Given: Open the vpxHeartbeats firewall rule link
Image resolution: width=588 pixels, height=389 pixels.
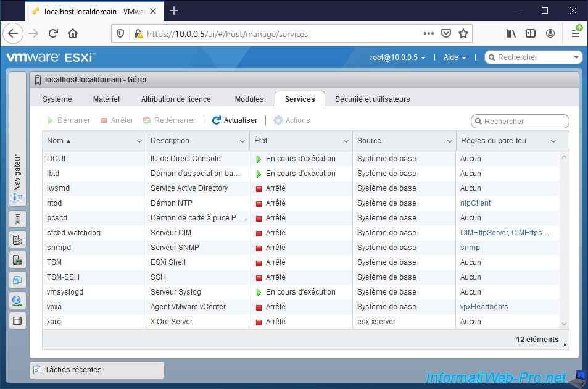Looking at the screenshot, I should (484, 307).
